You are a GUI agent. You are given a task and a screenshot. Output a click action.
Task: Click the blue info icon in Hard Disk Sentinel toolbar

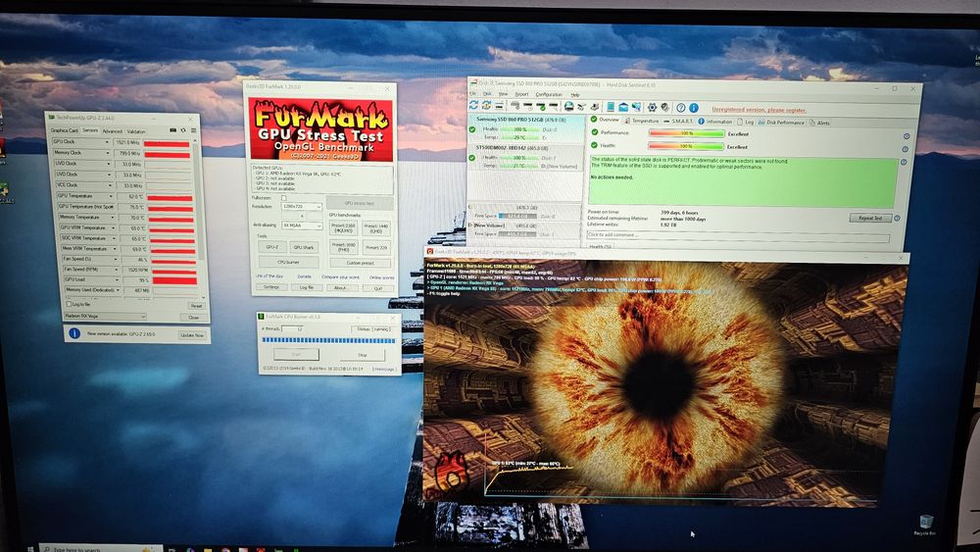point(694,108)
